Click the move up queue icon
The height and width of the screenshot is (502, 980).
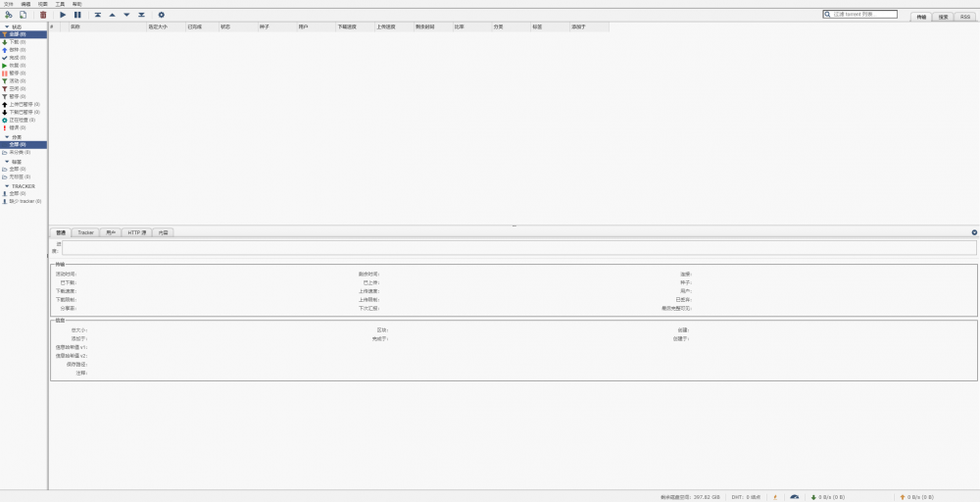(x=113, y=15)
